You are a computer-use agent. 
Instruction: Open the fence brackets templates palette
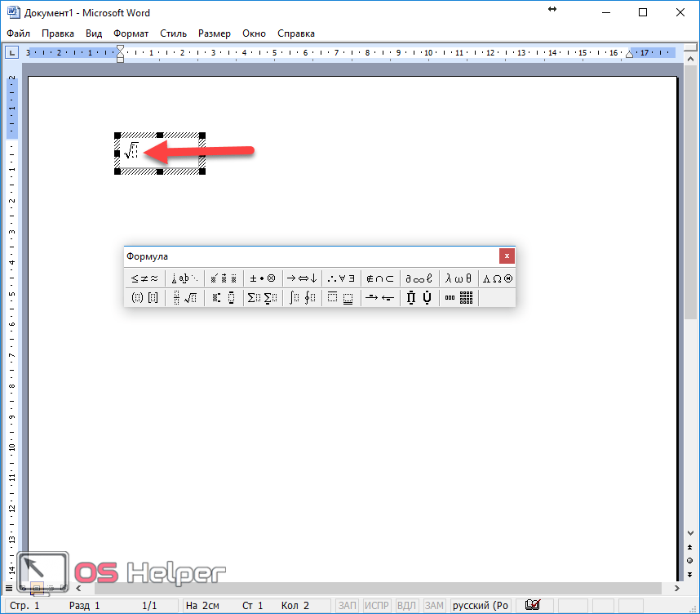coord(144,298)
